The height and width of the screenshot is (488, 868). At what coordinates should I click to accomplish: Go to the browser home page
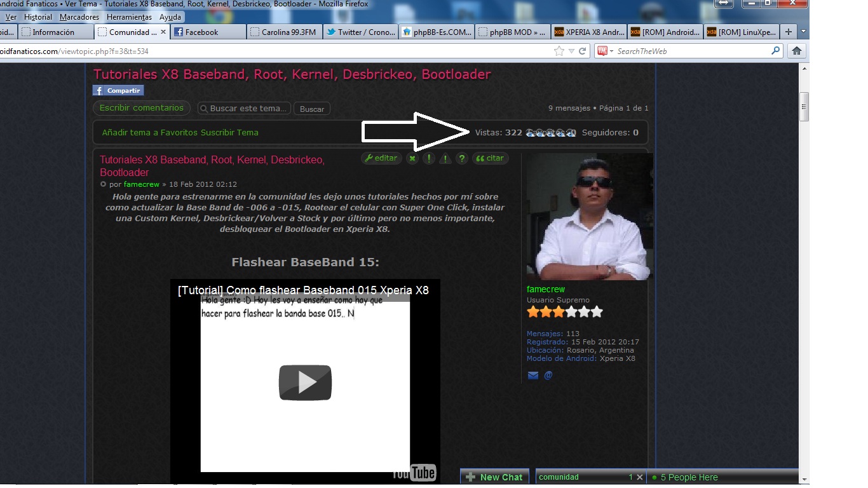click(796, 51)
